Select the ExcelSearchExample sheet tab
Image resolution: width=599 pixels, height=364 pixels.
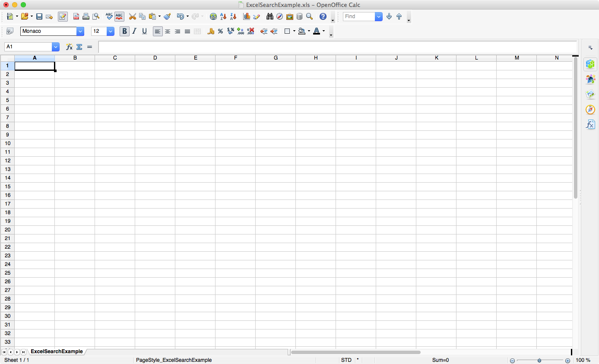coord(57,351)
